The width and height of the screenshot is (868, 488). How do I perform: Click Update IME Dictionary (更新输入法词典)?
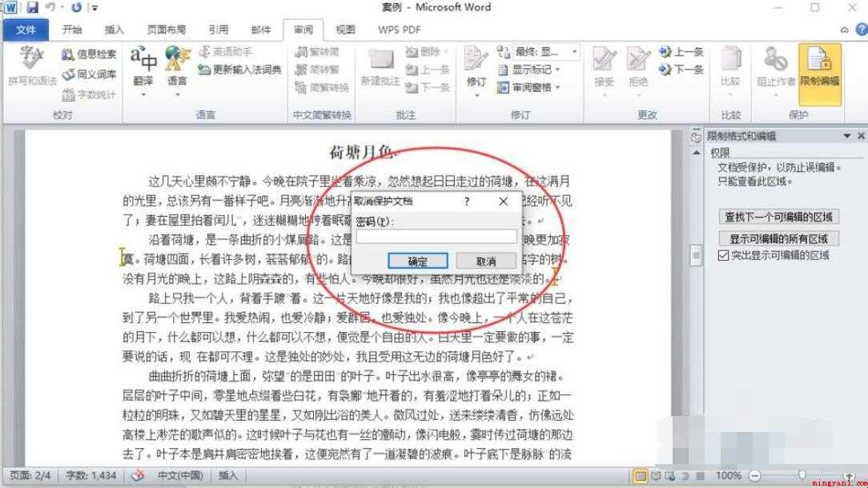pos(240,70)
